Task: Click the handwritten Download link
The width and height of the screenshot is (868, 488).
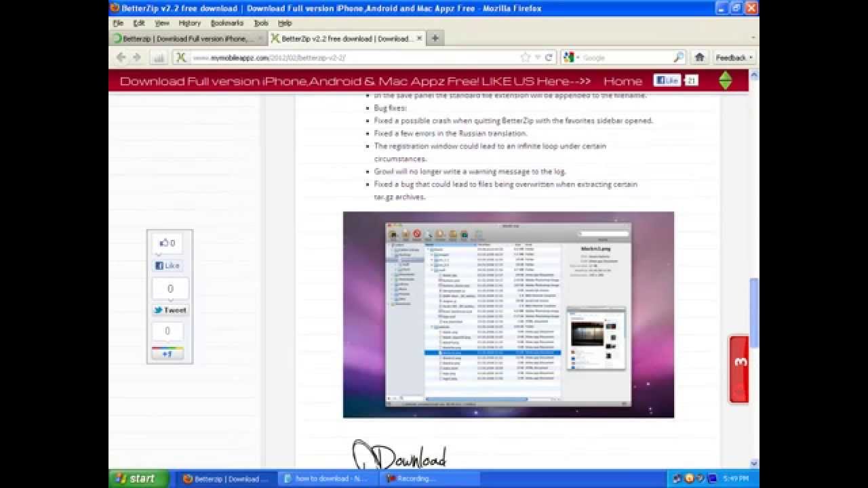Action: [399, 455]
